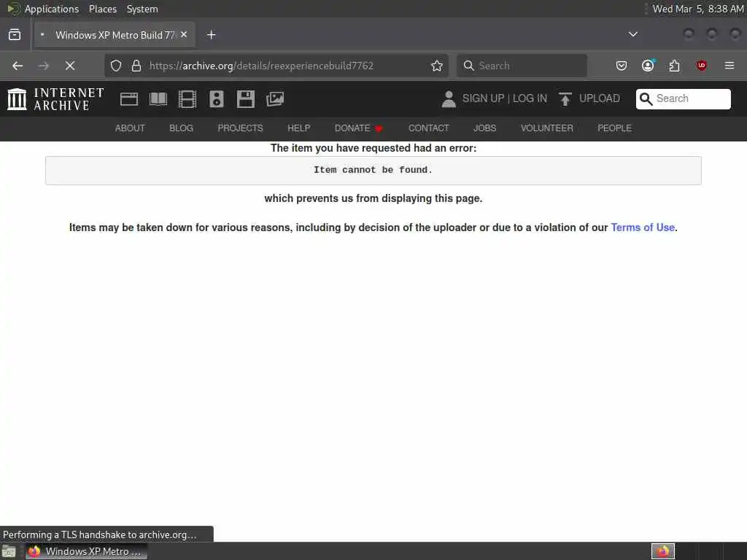This screenshot has width=747, height=560.
Task: Open the HELP nav link
Action: point(298,128)
